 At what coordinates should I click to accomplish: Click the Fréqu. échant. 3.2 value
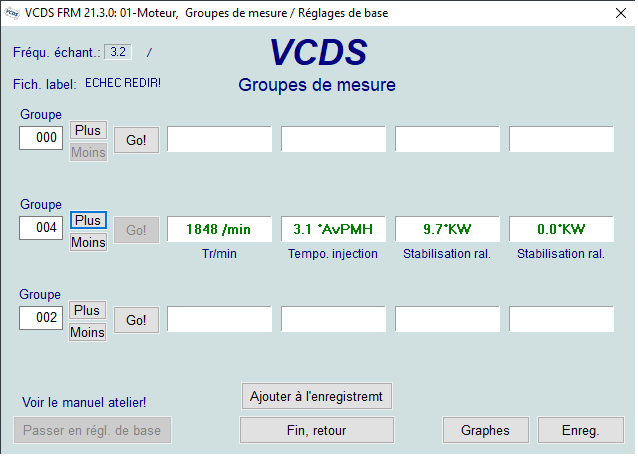[x=118, y=52]
